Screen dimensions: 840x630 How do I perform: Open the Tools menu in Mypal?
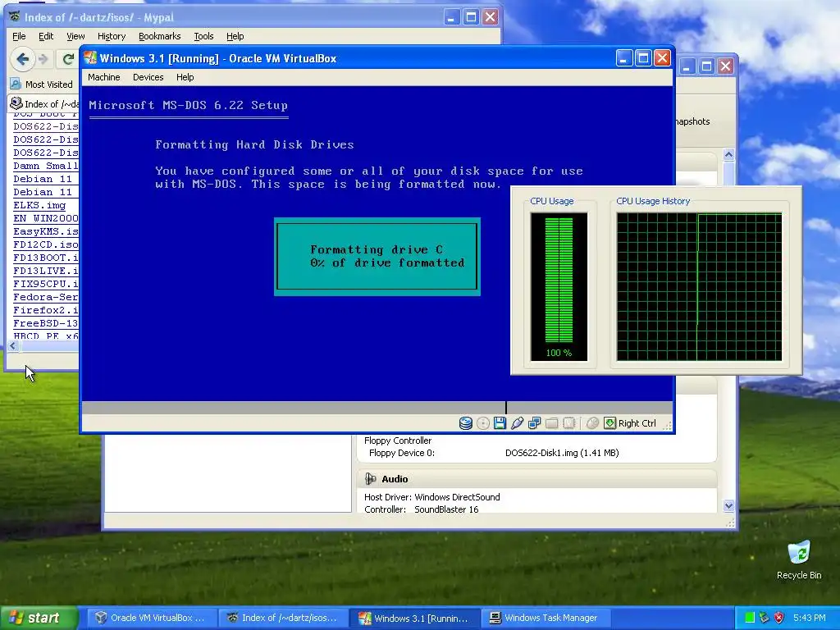coord(203,36)
